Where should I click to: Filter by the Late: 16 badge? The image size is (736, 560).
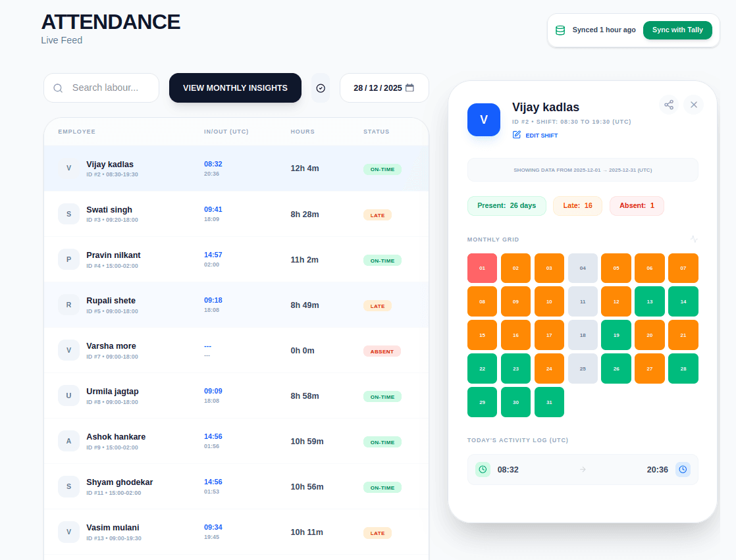click(577, 205)
